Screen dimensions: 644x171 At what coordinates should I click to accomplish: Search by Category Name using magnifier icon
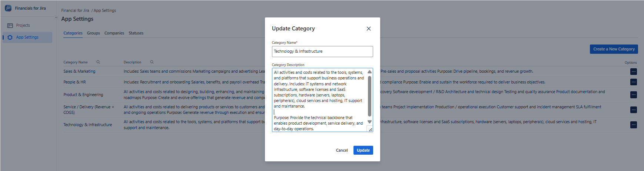[x=98, y=62]
